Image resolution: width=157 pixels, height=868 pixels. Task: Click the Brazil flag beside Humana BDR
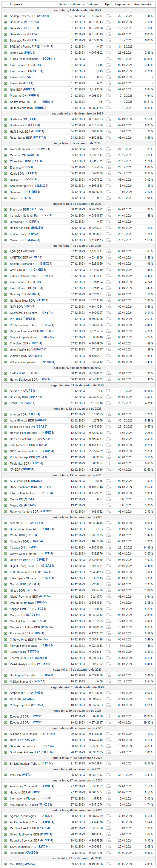5,792
